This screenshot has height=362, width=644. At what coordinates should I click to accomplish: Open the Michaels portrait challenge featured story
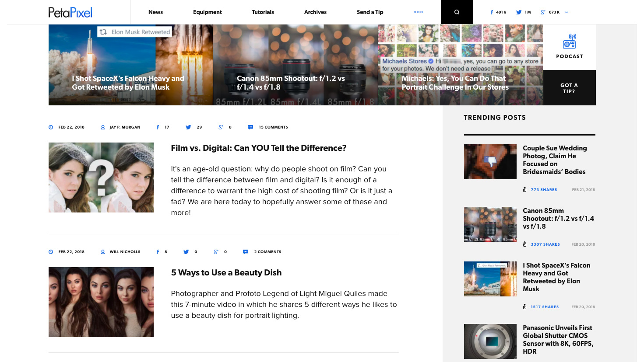click(461, 65)
